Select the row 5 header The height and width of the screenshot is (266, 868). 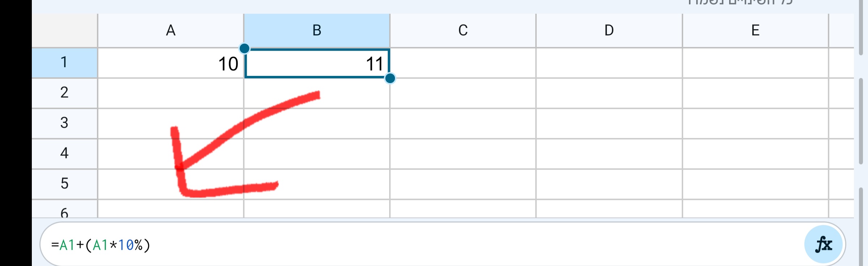(x=64, y=184)
